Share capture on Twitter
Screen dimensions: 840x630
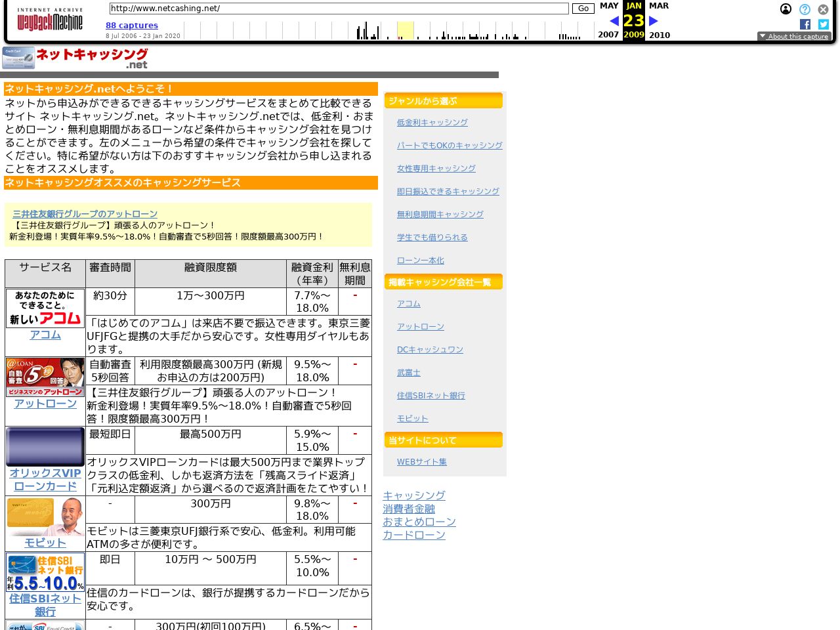coord(824,24)
